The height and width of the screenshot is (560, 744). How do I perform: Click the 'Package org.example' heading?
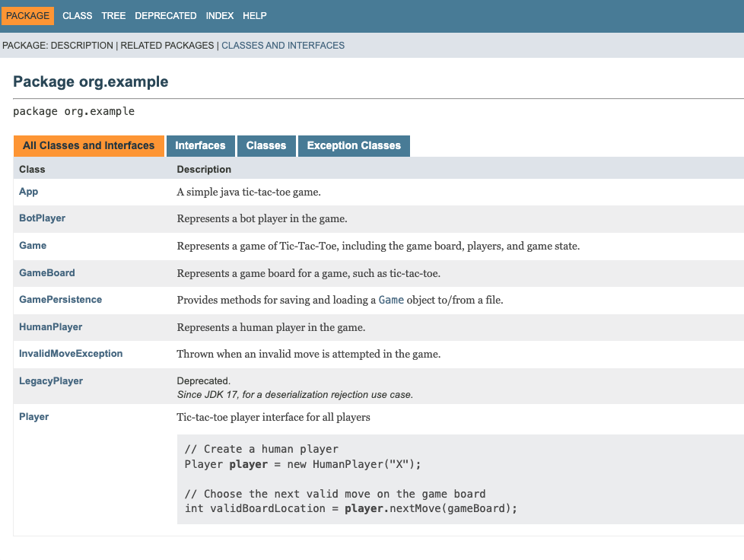click(91, 81)
